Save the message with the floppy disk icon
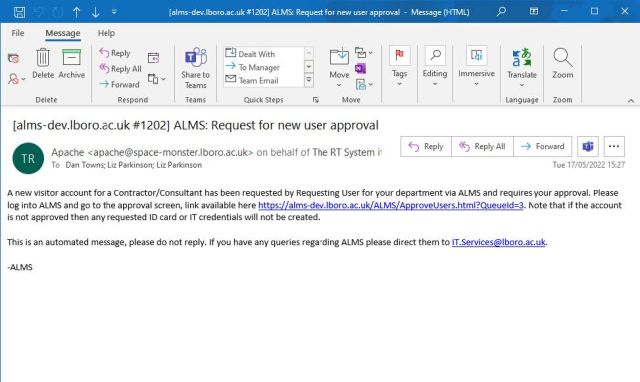 (x=19, y=12)
